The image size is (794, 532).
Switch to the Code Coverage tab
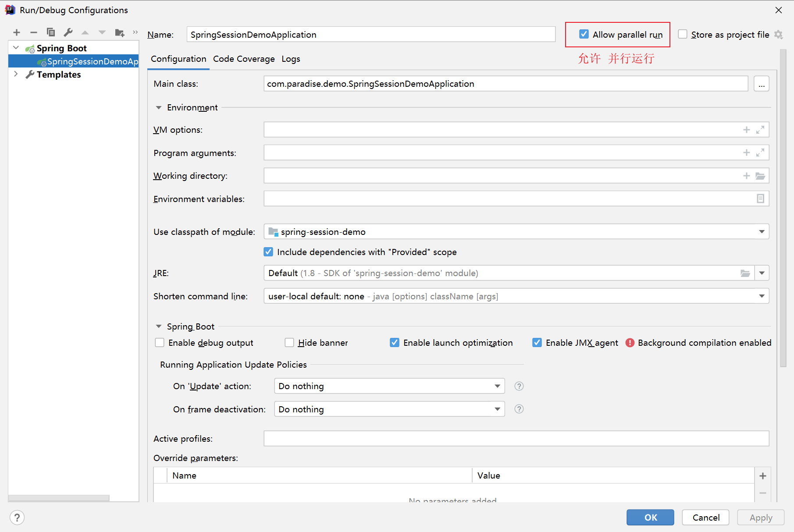tap(244, 59)
